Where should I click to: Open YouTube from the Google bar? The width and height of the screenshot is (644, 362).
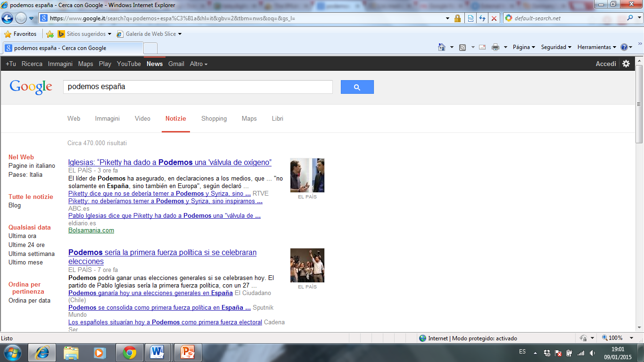tap(129, 64)
